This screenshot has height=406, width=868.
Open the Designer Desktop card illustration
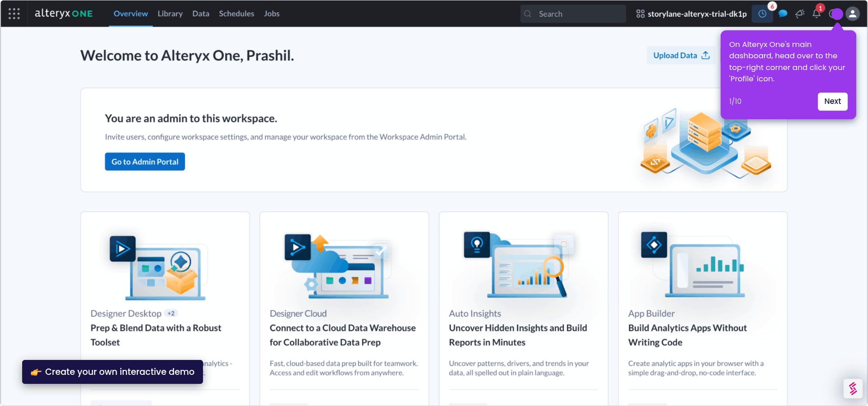(x=158, y=267)
